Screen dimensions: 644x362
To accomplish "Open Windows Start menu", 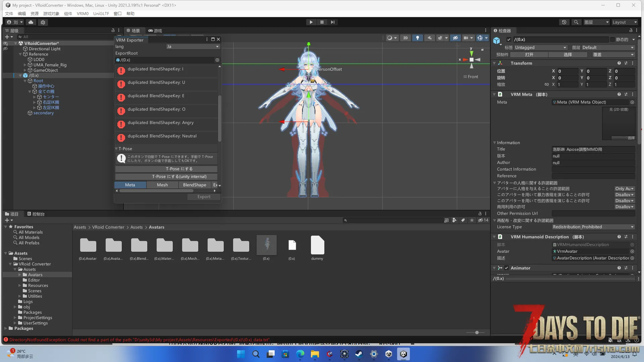I will click(241, 354).
